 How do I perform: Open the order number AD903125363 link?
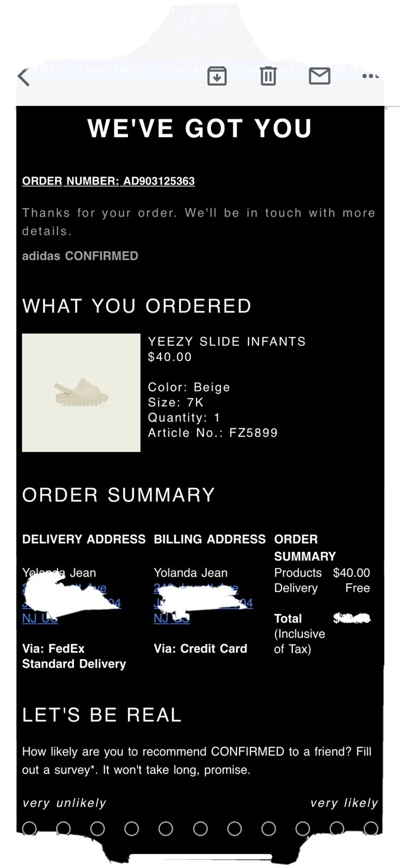[109, 181]
